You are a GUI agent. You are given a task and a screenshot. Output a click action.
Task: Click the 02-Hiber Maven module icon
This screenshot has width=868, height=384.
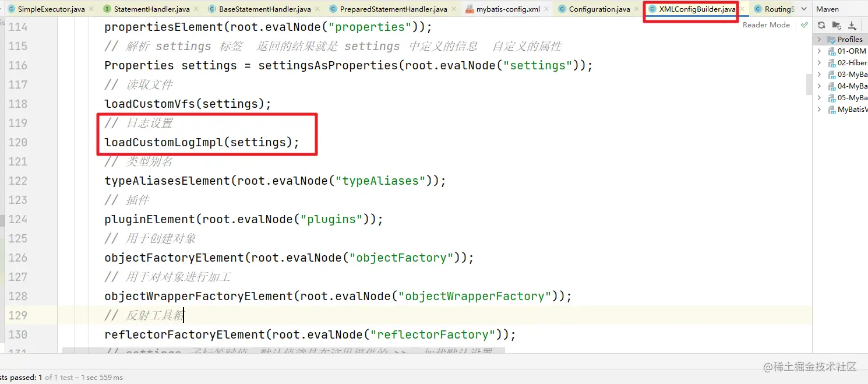coord(831,63)
